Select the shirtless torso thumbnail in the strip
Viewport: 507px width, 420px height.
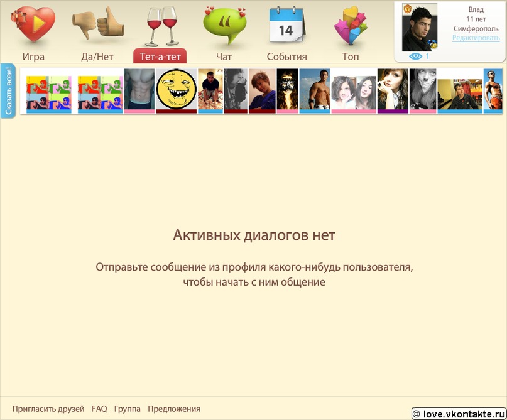(x=139, y=90)
